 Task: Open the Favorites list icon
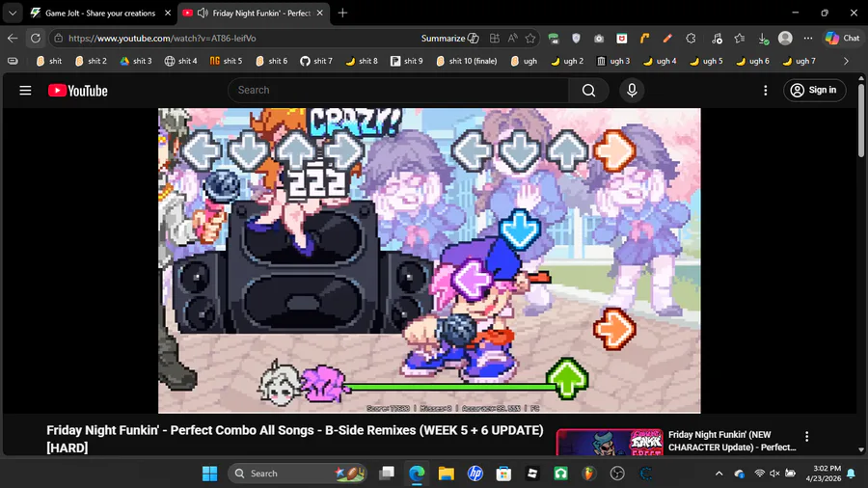point(740,39)
